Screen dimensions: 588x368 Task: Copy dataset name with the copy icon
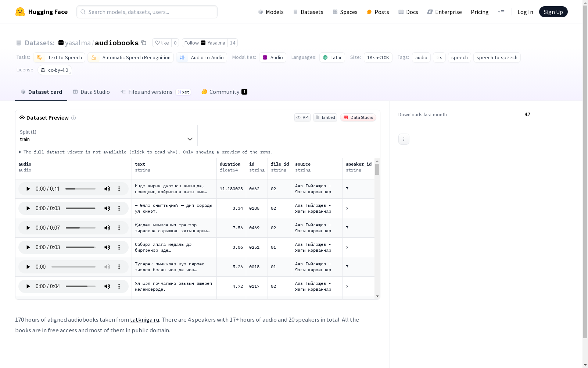pyautogui.click(x=144, y=43)
